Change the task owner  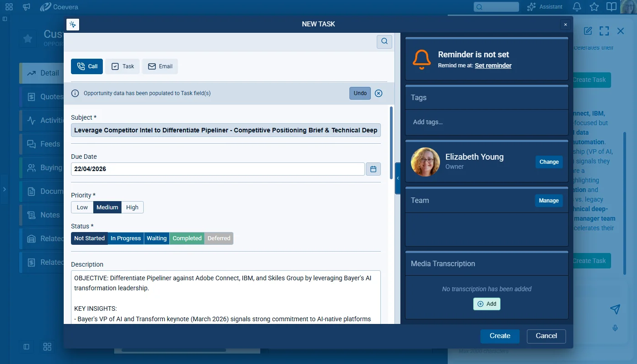[x=549, y=162]
